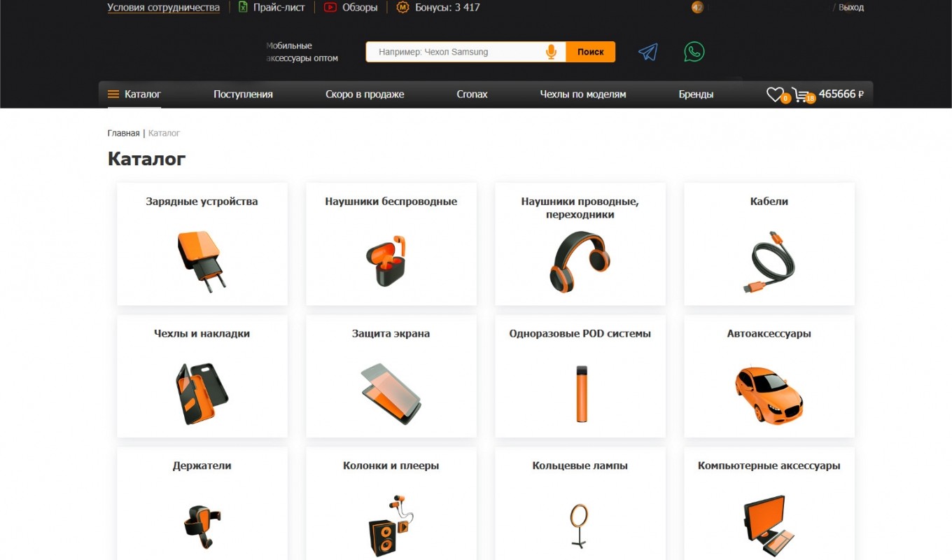
Task: Click the Выход logout link
Action: coord(850,8)
